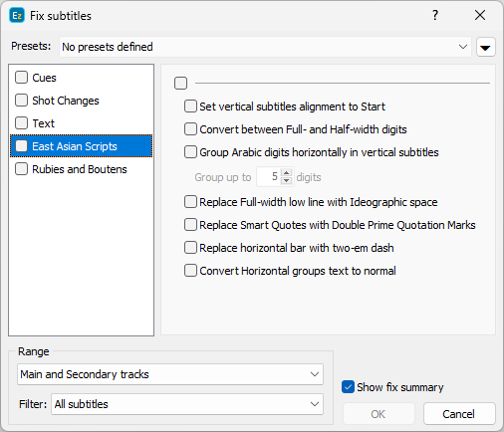Click the OK button
Viewport: 504px width, 432px height.
[x=378, y=414]
